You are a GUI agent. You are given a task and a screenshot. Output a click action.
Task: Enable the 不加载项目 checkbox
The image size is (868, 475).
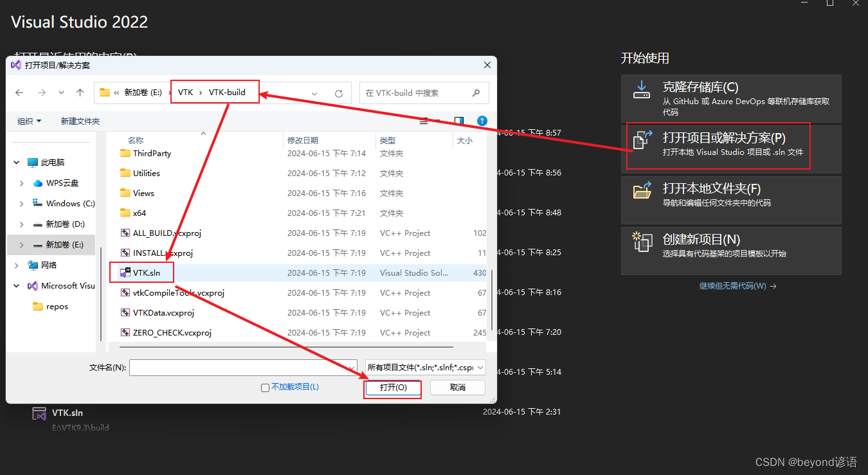tap(265, 387)
